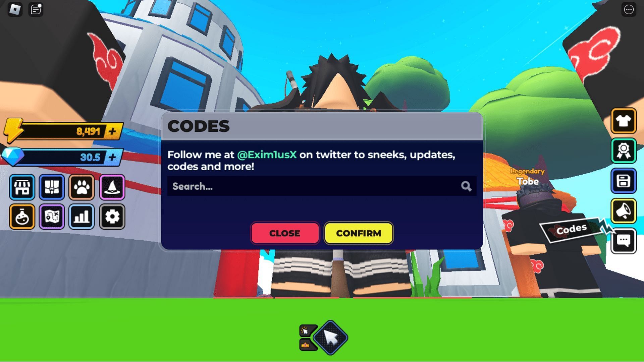The height and width of the screenshot is (362, 644).
Task: Click the gem currency plus button
Action: pyautogui.click(x=114, y=157)
